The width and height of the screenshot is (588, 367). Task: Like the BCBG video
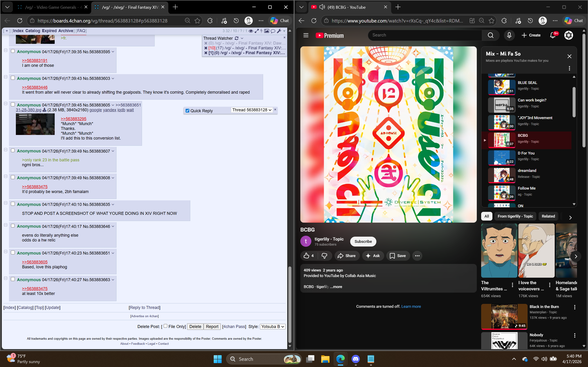[x=307, y=256]
